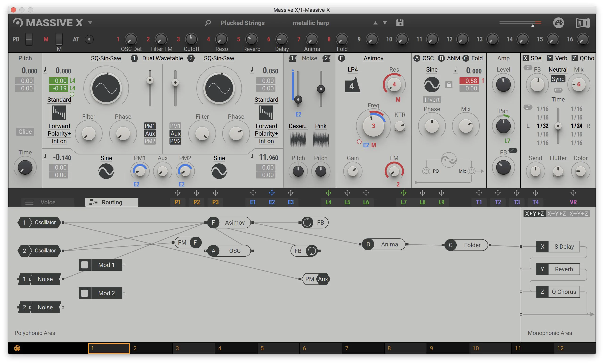
Task: Click the Routing view icon
Action: 93,202
